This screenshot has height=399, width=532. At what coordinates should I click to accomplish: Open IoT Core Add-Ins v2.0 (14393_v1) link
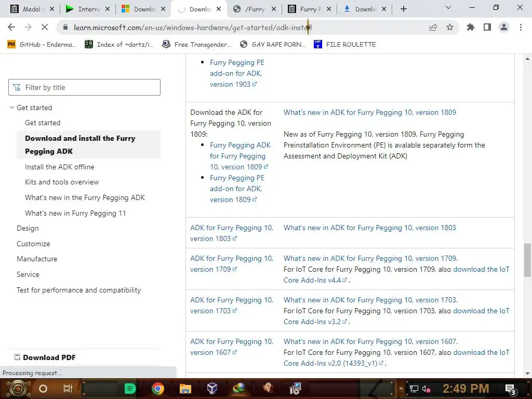(396, 357)
